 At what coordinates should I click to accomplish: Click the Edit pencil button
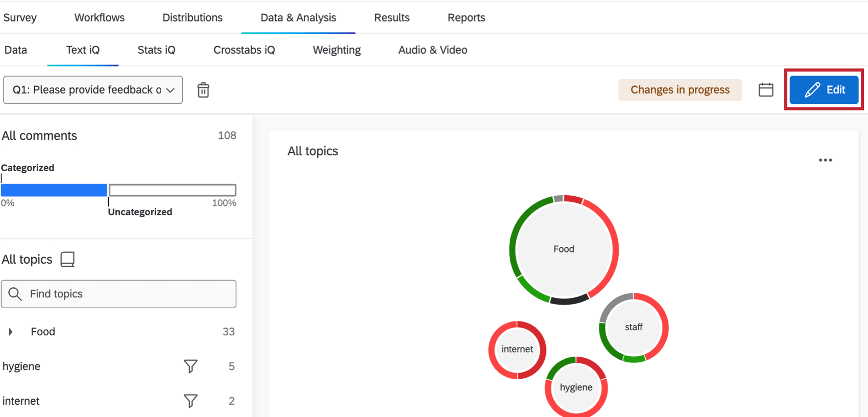click(x=824, y=90)
